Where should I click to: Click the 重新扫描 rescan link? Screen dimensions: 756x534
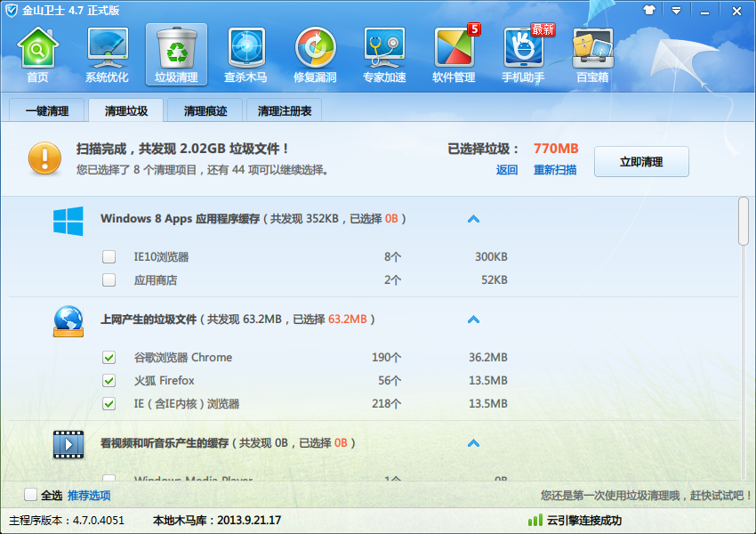tap(555, 170)
